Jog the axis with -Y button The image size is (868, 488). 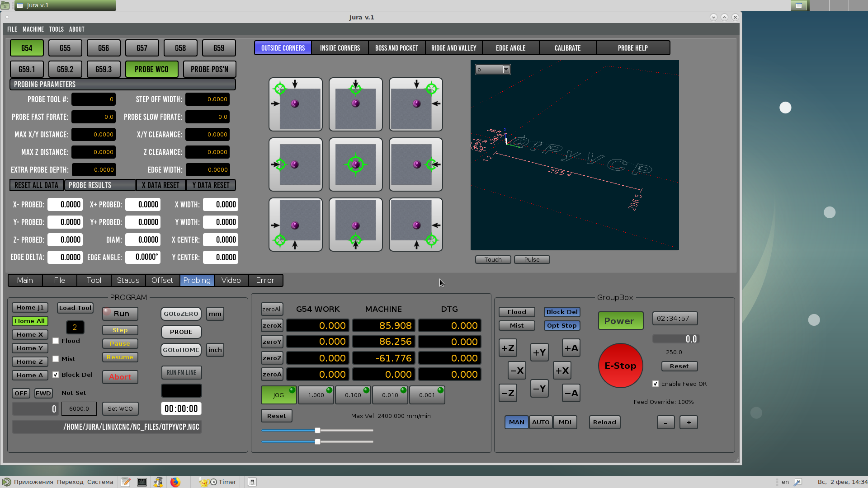tap(539, 389)
